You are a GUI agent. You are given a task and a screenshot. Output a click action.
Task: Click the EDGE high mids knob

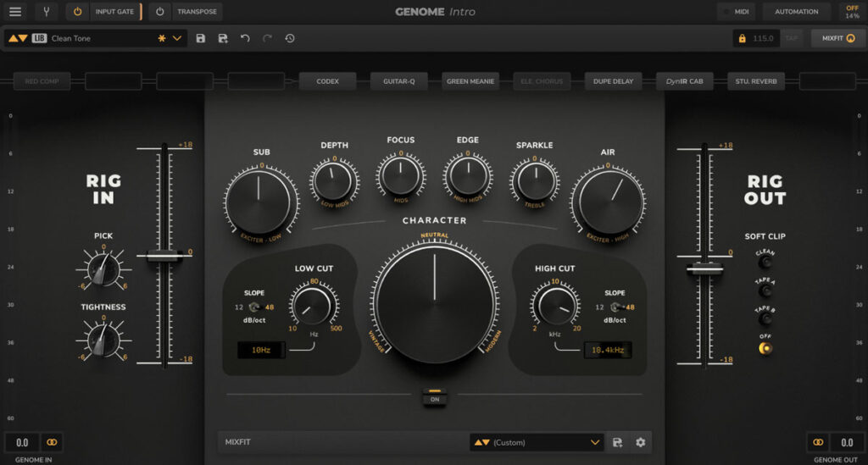pos(468,176)
